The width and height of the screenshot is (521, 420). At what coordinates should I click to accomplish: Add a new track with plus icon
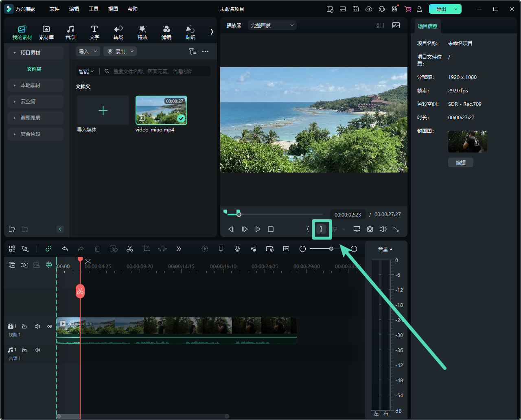(x=12, y=265)
